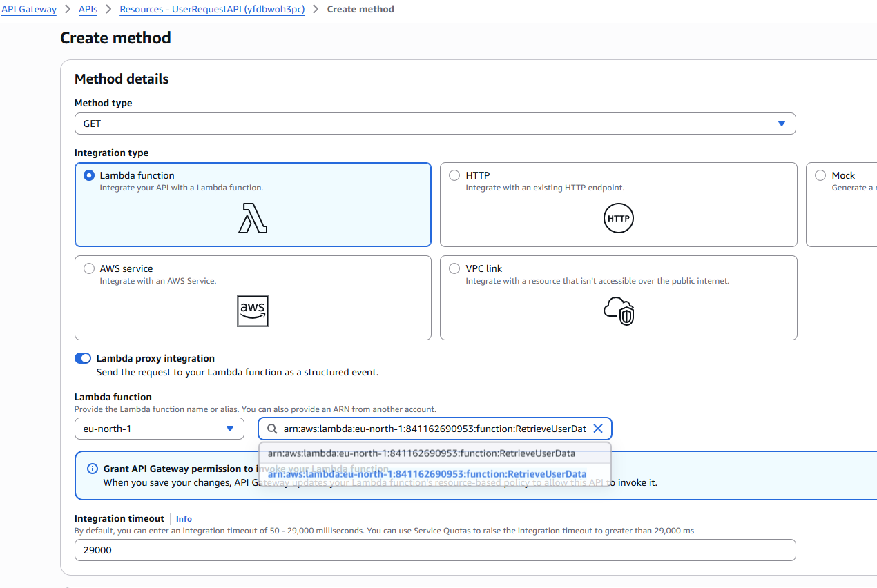
Task: Select the Lambda function radio button
Action: tap(88, 175)
